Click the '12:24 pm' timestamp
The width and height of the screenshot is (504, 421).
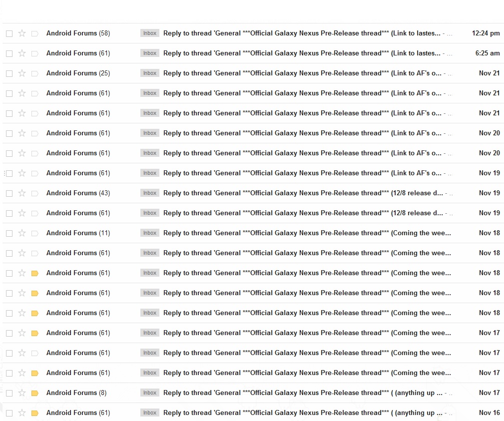(x=486, y=33)
